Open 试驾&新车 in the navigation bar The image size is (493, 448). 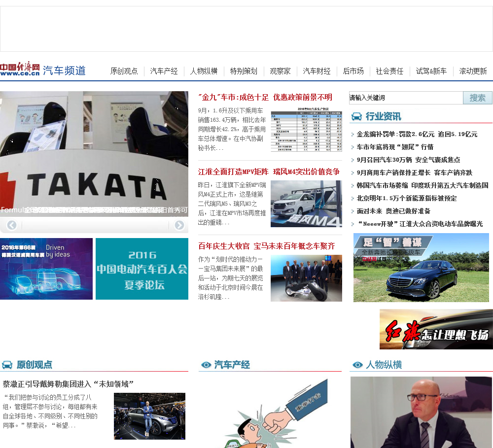point(431,71)
